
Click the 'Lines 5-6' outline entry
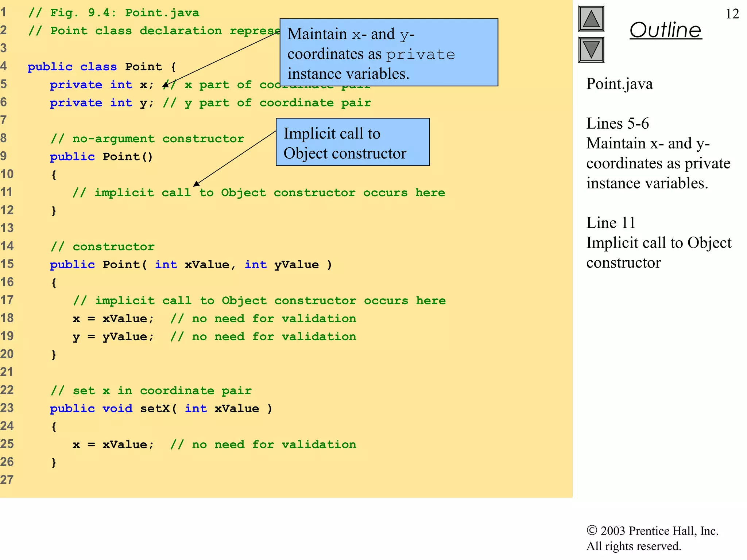(617, 124)
